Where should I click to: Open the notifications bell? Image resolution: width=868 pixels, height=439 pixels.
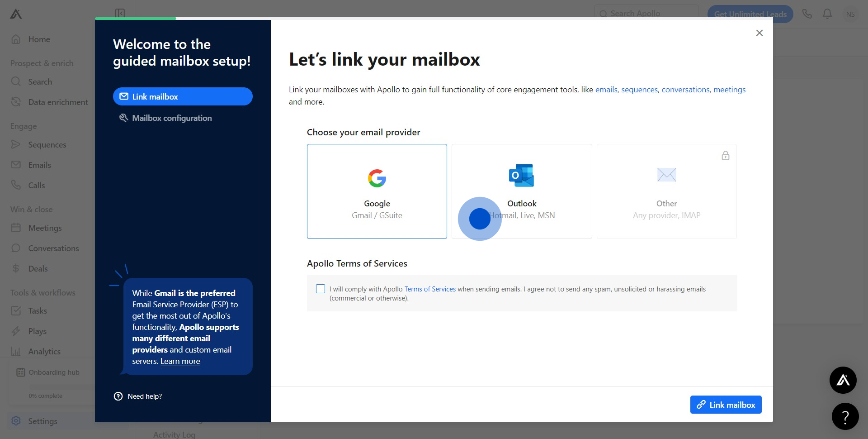coord(827,14)
